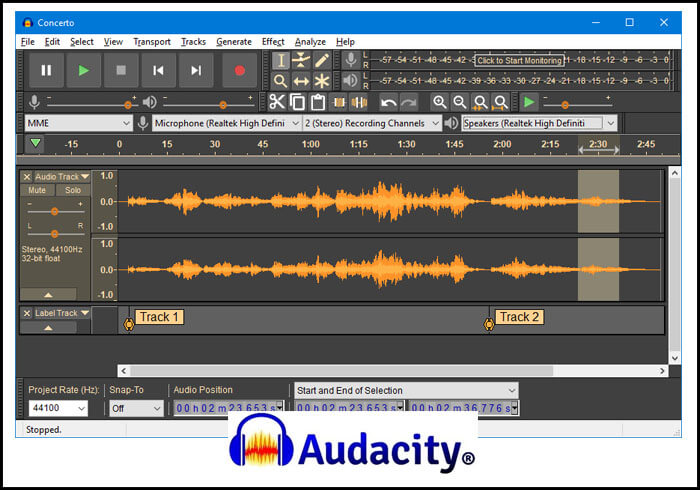This screenshot has height=490, width=700.
Task: Select the Selection (I-beam) tool
Action: [x=281, y=60]
